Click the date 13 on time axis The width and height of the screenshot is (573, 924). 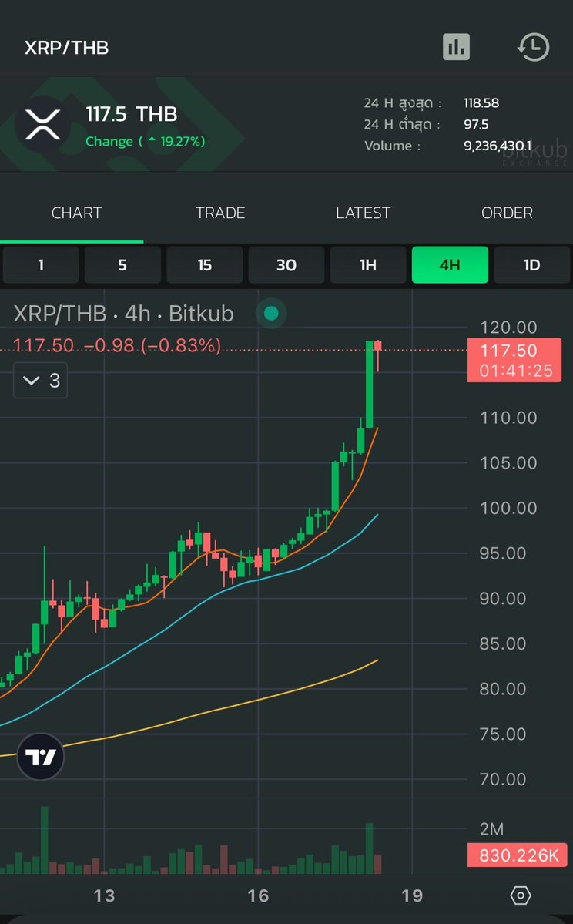tap(104, 895)
